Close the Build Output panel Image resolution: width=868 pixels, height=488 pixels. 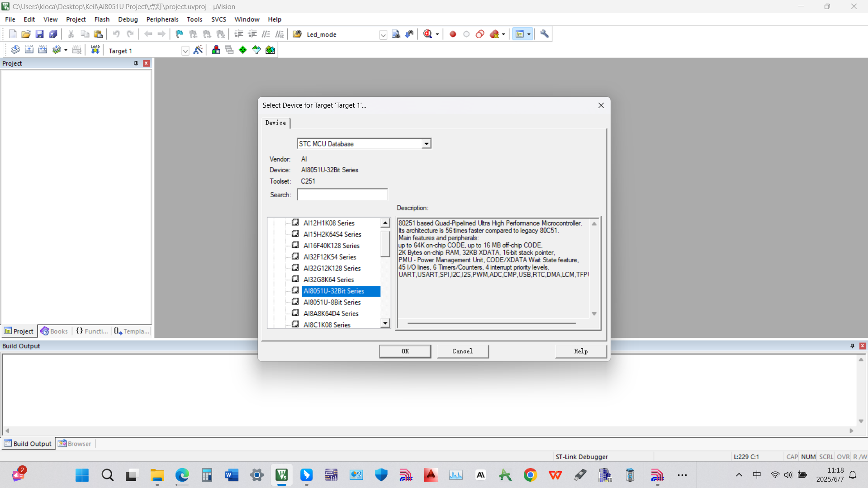click(x=863, y=346)
